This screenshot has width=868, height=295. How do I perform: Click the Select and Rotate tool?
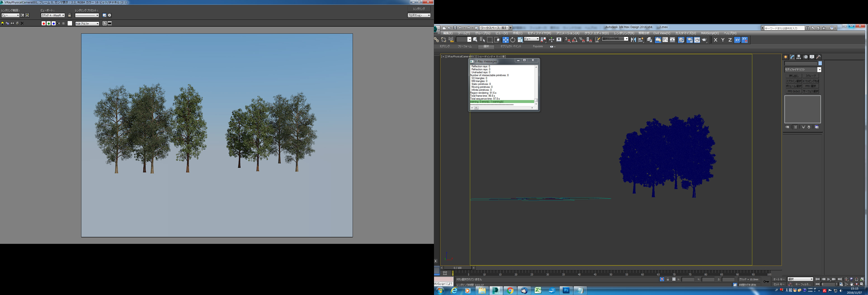coord(513,40)
